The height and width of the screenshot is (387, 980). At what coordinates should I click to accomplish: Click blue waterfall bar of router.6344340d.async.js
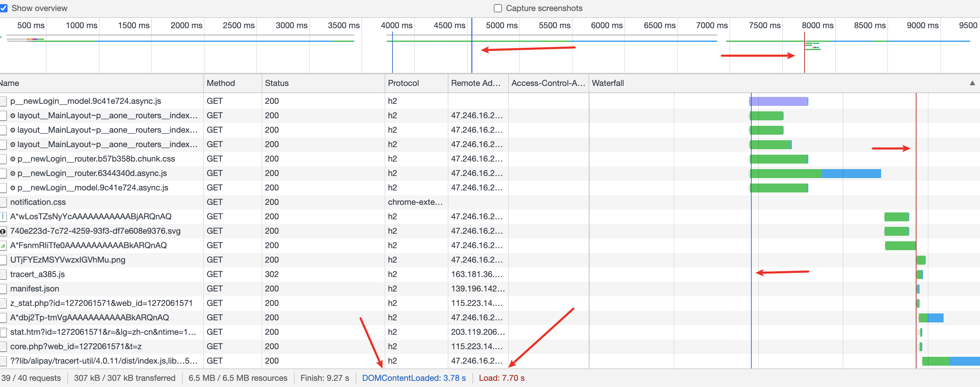[x=851, y=173]
